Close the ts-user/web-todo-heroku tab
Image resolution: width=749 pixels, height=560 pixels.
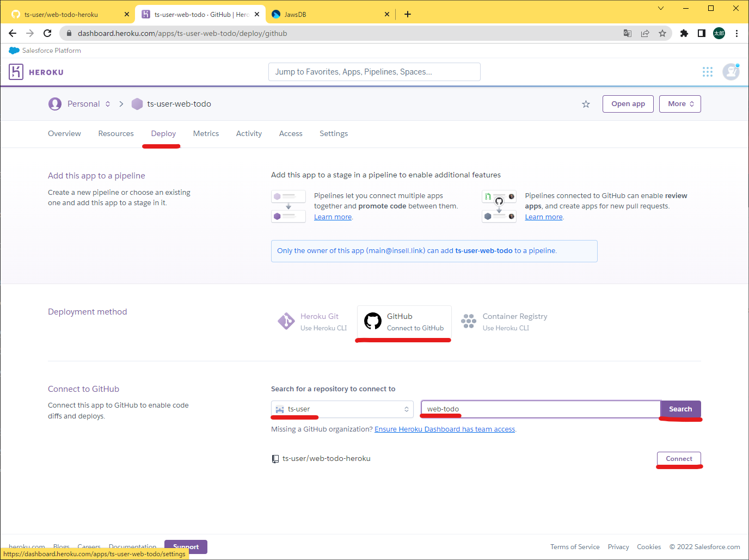[127, 14]
